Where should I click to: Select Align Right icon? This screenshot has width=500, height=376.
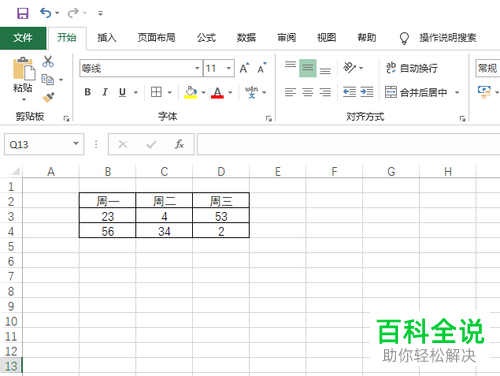coord(325,92)
